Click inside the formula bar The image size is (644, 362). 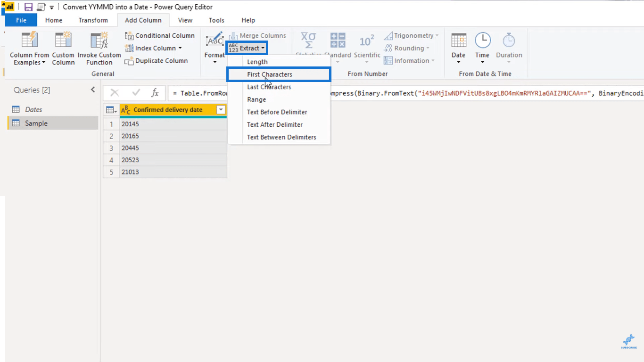coord(405,93)
